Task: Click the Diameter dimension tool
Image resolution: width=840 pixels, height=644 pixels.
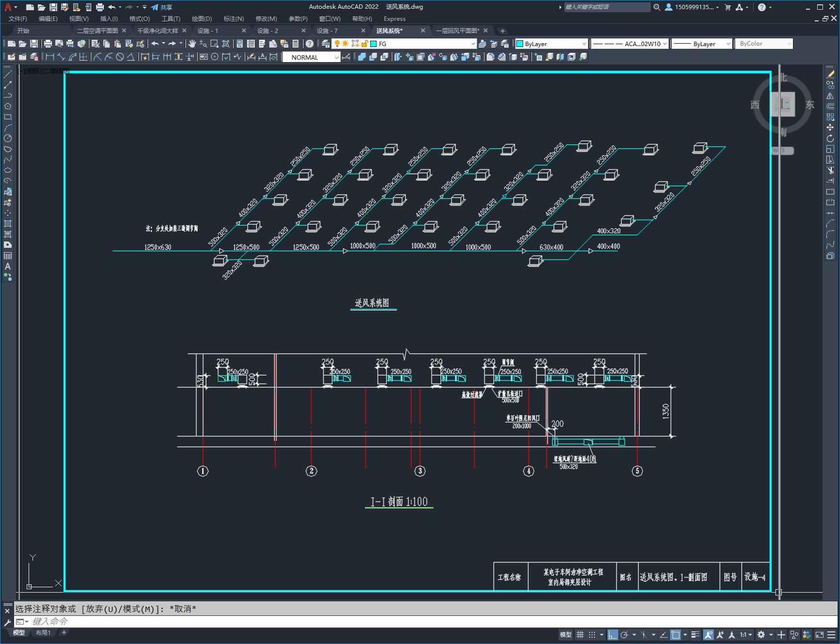Action: click(119, 57)
